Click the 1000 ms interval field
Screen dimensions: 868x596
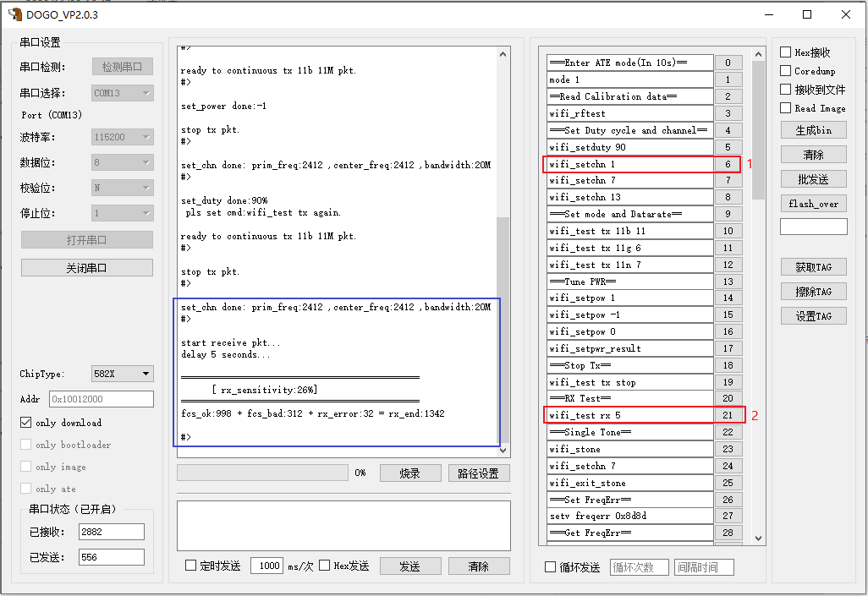click(267, 566)
